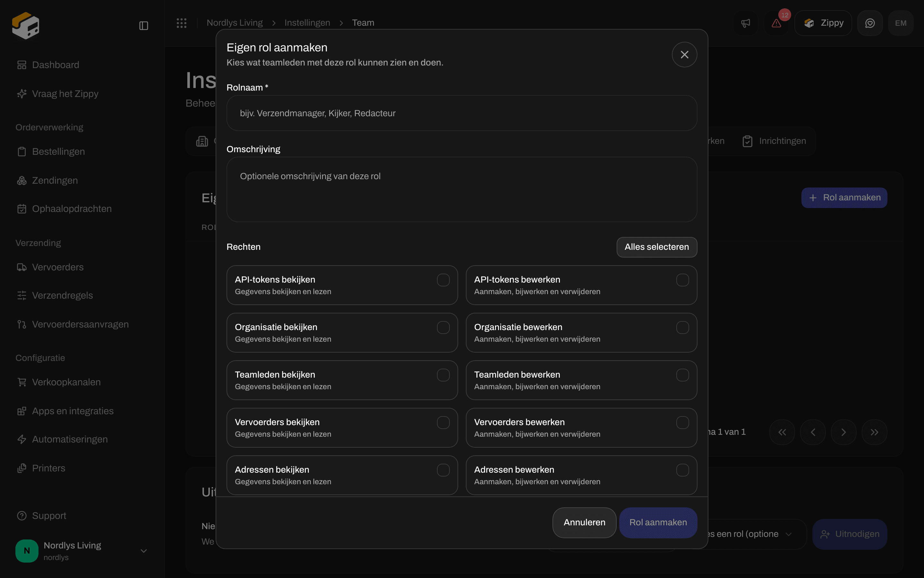
Task: Click Instellingen breadcrumb
Action: click(307, 23)
